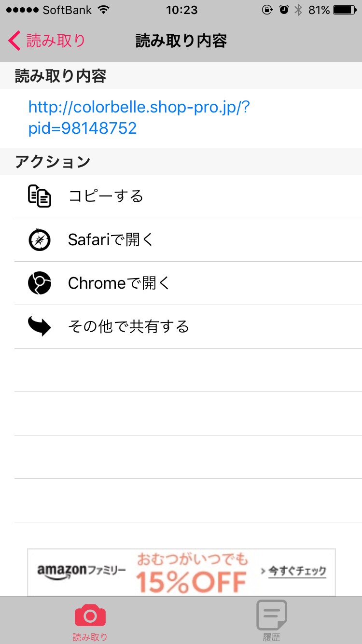The height and width of the screenshot is (644, 362).
Task: Tap the Wi-Fi icon in status bar
Action: pyautogui.click(x=103, y=10)
